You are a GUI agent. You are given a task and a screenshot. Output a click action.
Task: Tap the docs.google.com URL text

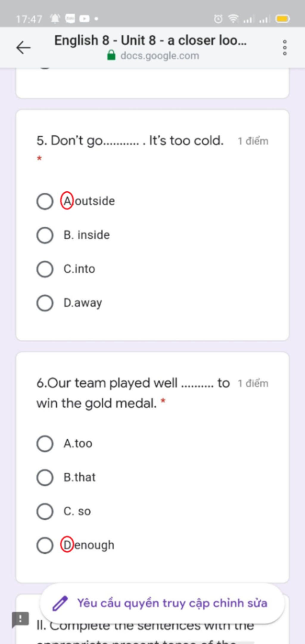click(x=160, y=56)
